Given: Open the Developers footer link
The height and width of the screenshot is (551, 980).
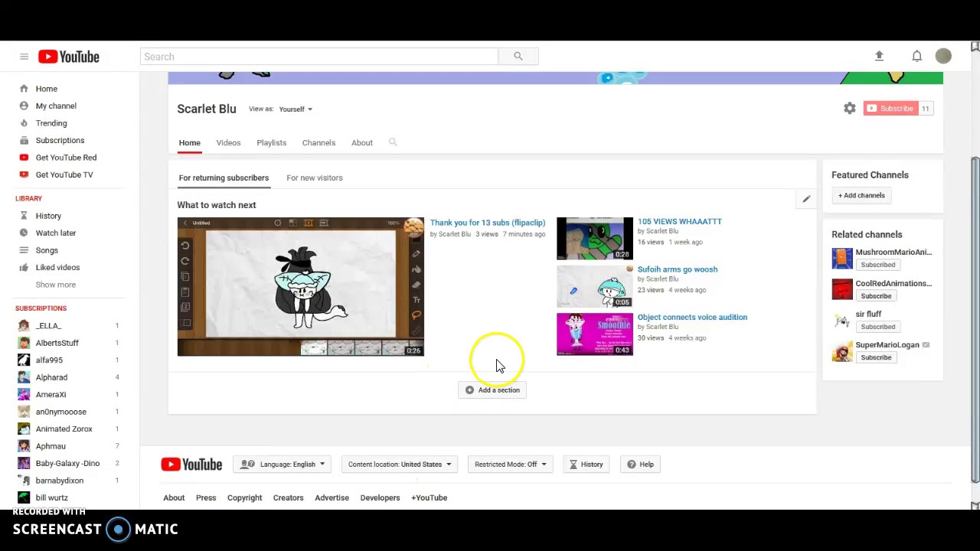Looking at the screenshot, I should [380, 497].
